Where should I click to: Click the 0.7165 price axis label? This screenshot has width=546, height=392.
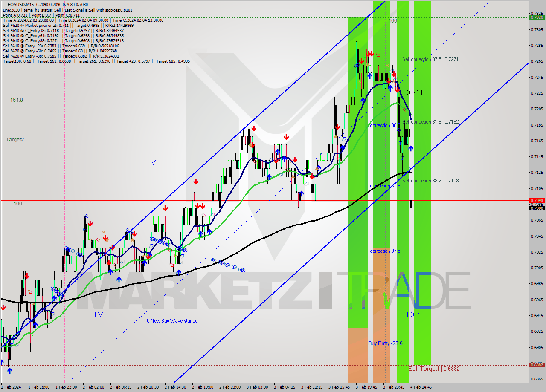tap(537, 141)
